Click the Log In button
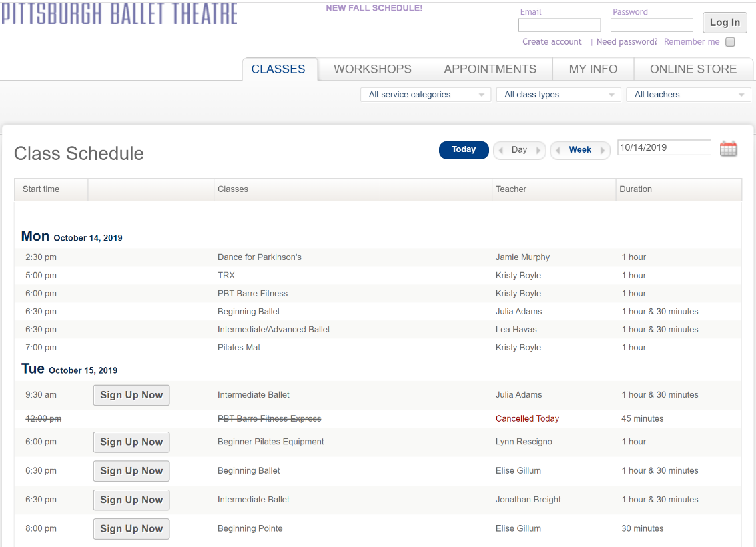The width and height of the screenshot is (756, 547). coord(724,23)
